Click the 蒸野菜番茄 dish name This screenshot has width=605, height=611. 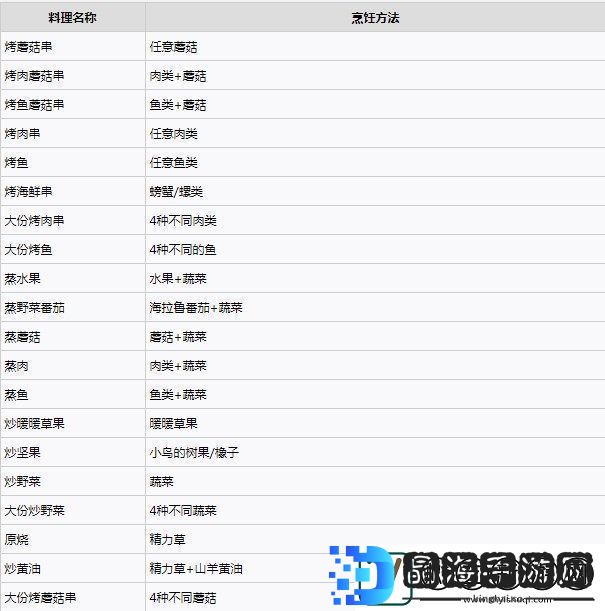(34, 307)
